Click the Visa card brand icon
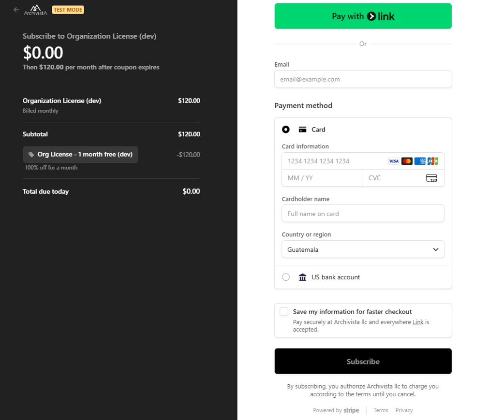 (x=394, y=161)
